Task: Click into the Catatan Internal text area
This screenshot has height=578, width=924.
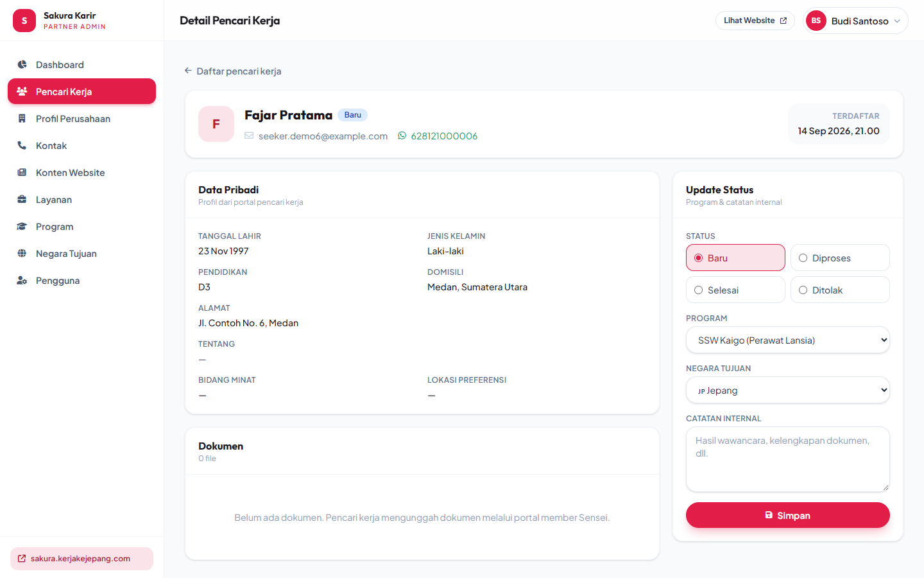Action: pos(788,459)
